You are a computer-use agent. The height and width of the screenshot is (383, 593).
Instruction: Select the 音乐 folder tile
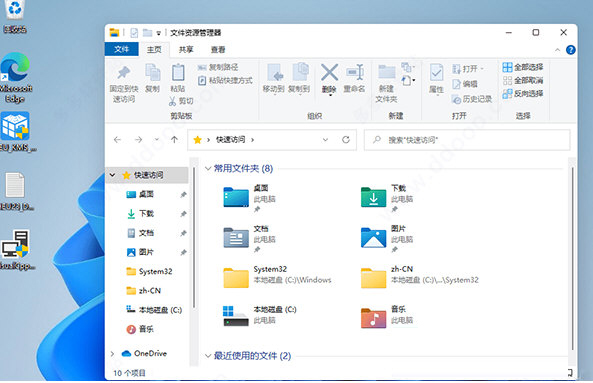click(387, 316)
